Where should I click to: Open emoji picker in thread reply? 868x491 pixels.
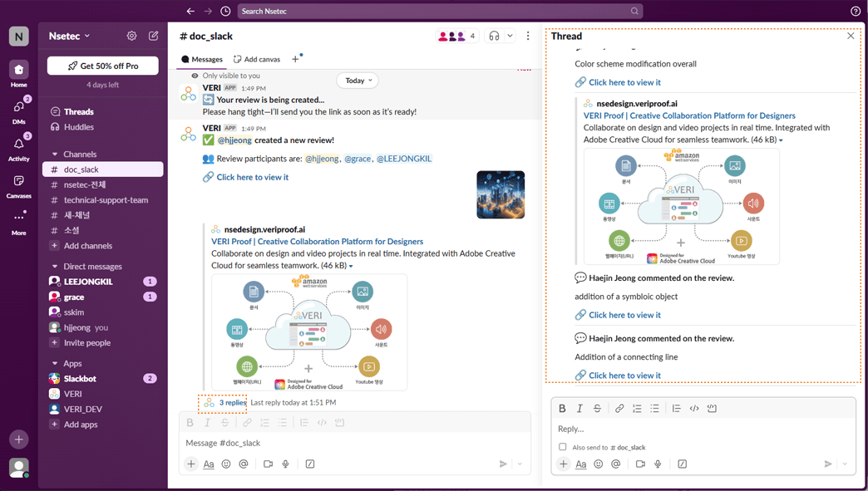pyautogui.click(x=598, y=464)
